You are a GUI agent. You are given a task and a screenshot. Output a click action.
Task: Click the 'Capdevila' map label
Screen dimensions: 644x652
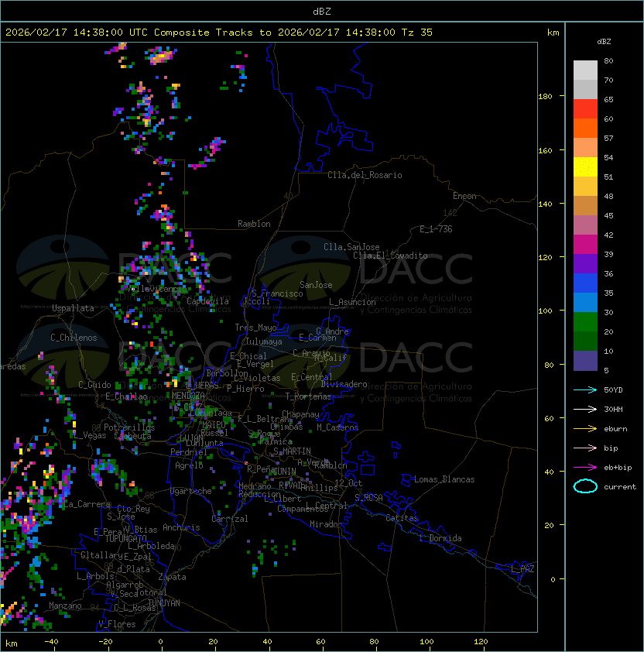(x=207, y=301)
